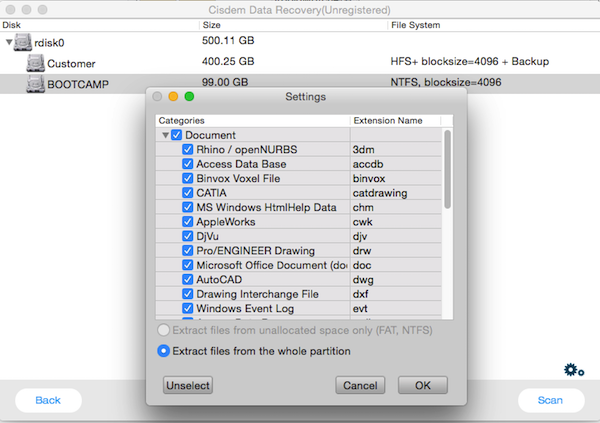Disable the CATIA file type checkbox

coord(188,193)
